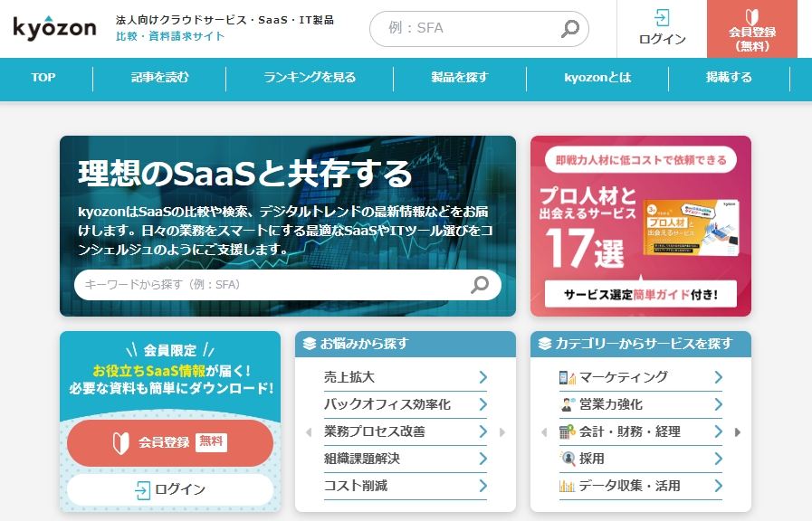Expand 組織課題解決 with its chevron
The width and height of the screenshot is (812, 521).
pyautogui.click(x=483, y=459)
